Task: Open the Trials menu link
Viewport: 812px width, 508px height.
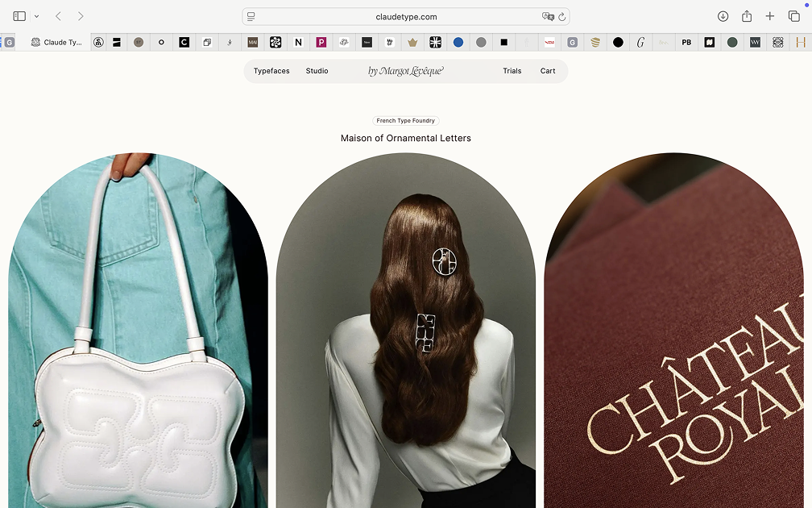Action: tap(512, 71)
